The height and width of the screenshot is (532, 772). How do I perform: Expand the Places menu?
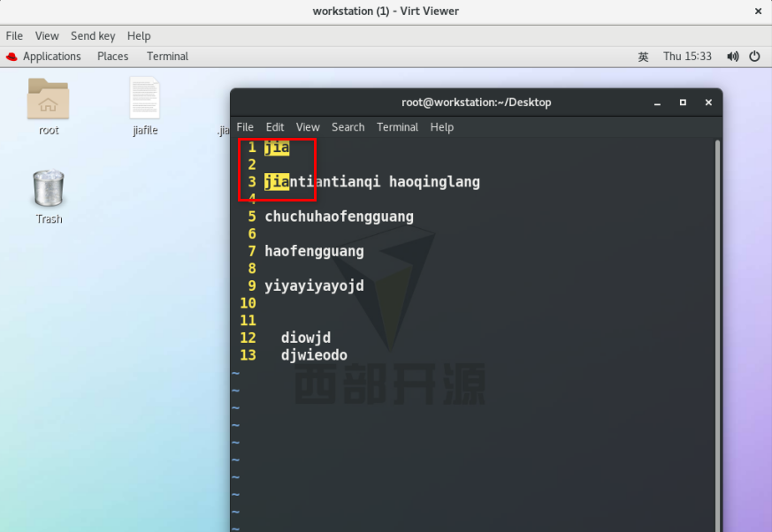pyautogui.click(x=112, y=57)
